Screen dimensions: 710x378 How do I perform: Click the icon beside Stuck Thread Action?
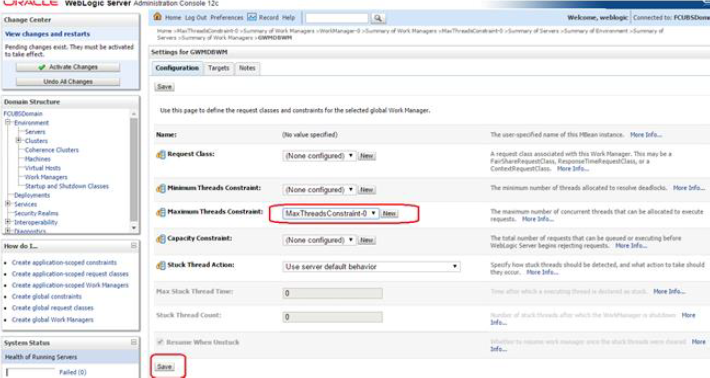point(161,266)
